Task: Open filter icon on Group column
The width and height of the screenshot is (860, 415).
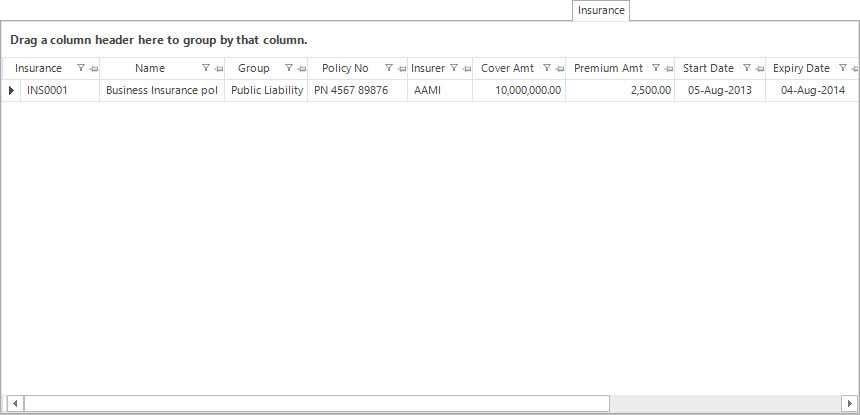Action: point(288,68)
